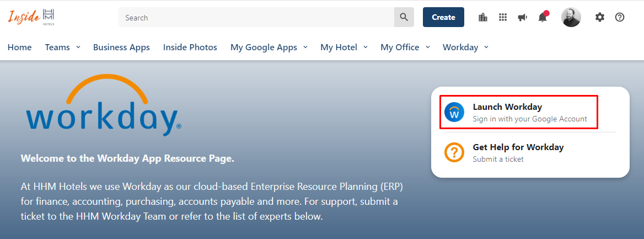
Task: Open the user profile avatar
Action: point(571,17)
